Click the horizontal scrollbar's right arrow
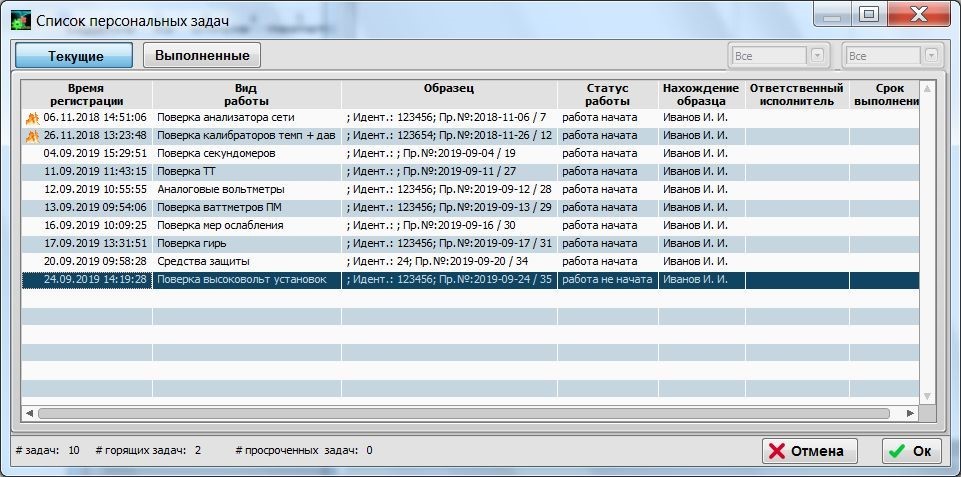Image resolution: width=961 pixels, height=477 pixels. pyautogui.click(x=910, y=412)
